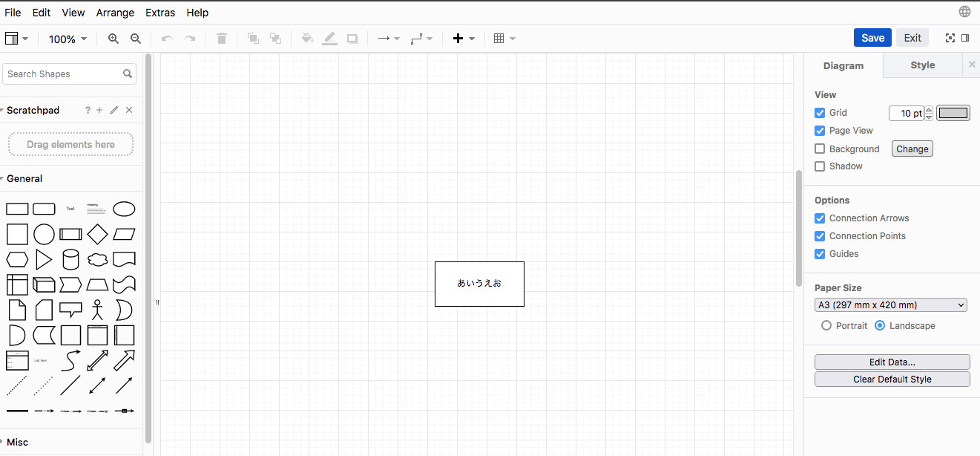The image size is (980, 456).
Task: Click the Zoom Out magnifier icon
Action: pyautogui.click(x=136, y=39)
